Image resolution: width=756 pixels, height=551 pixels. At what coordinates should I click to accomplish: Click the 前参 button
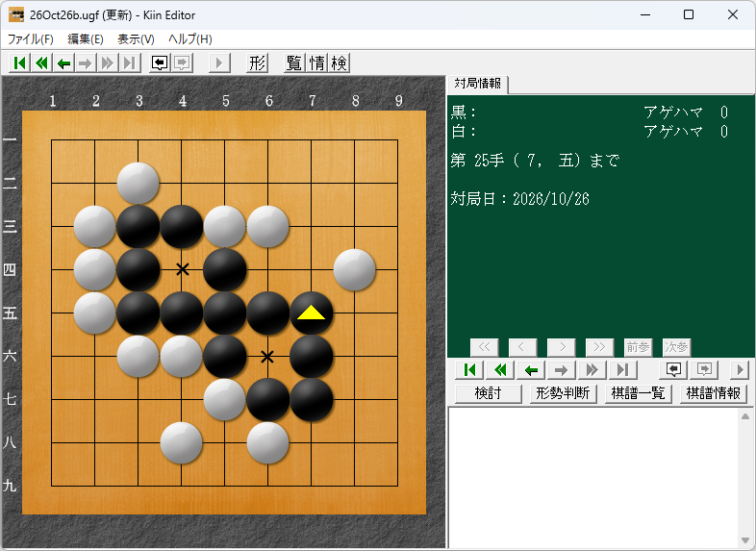638,346
